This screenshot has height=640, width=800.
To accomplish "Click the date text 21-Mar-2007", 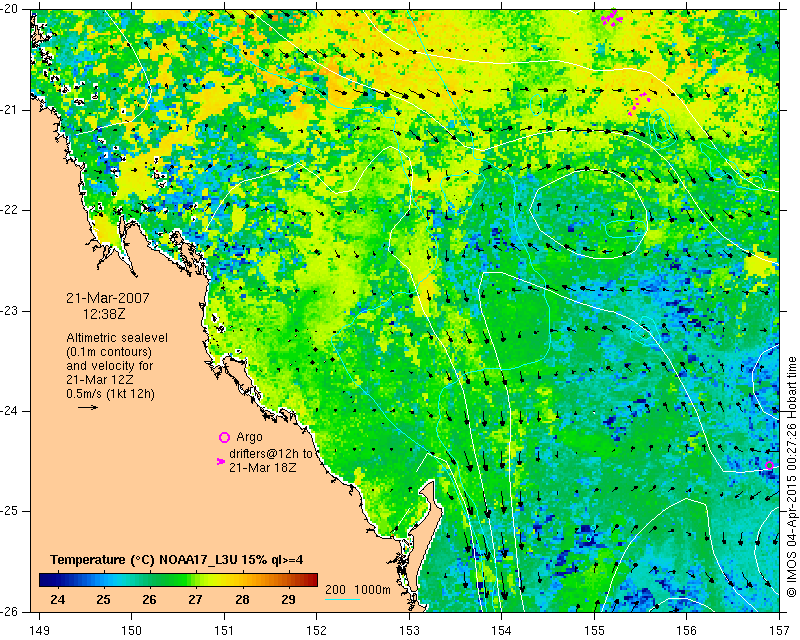I will [x=108, y=298].
